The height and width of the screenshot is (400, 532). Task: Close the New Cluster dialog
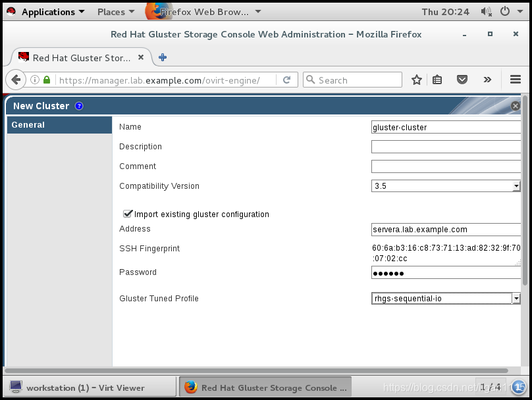pos(515,106)
